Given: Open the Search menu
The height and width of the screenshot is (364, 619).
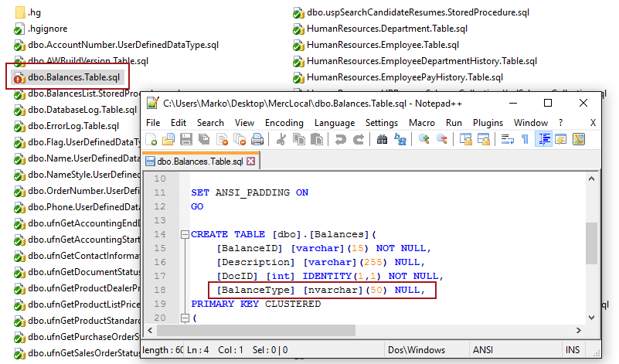Looking at the screenshot, I should point(210,123).
